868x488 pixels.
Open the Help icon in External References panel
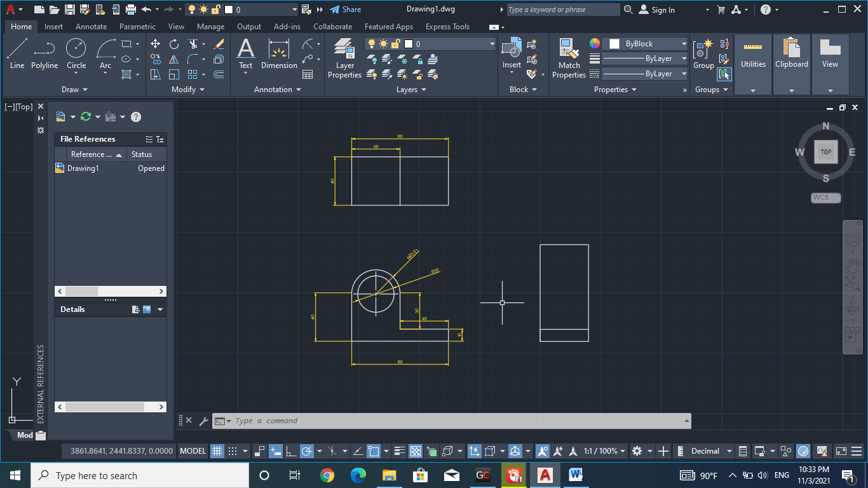(x=136, y=117)
